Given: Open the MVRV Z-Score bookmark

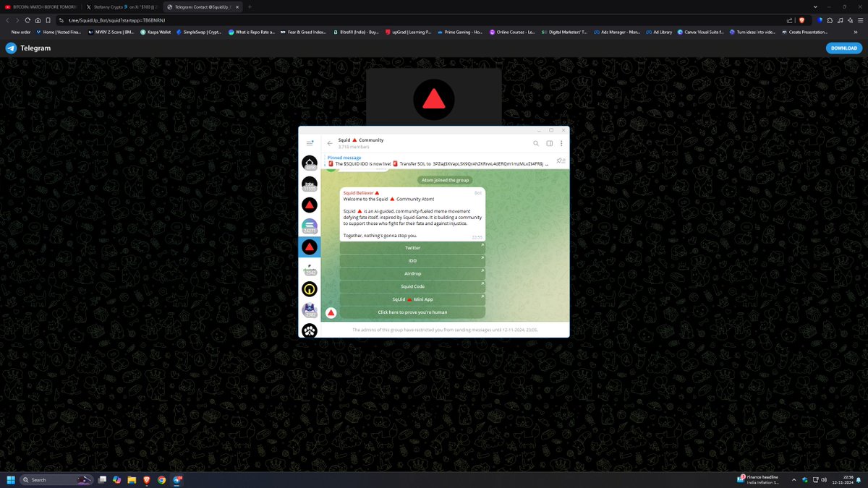Looking at the screenshot, I should click(111, 32).
